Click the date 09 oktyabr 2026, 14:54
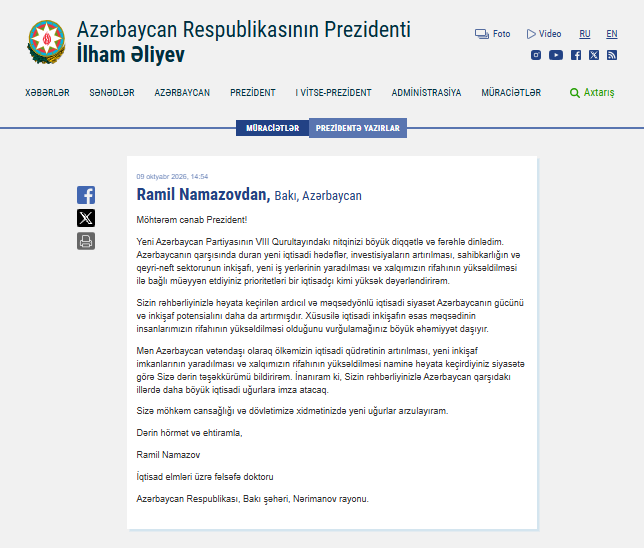 pyautogui.click(x=172, y=177)
